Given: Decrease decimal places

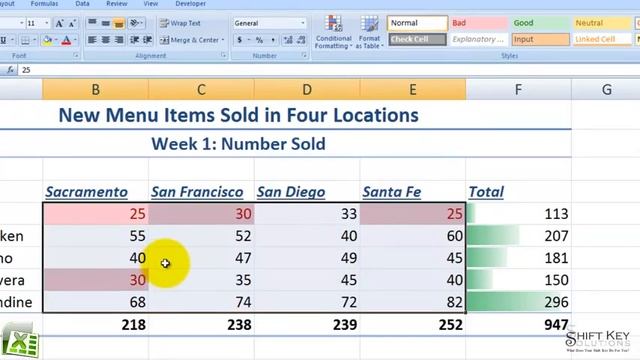Looking at the screenshot, I should coord(301,40).
